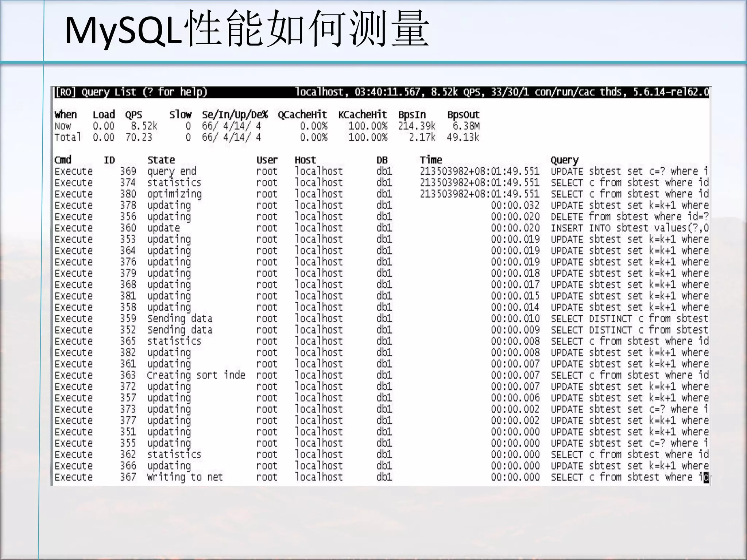This screenshot has height=560, width=747.
Task: Click the "Load" column header
Action: (104, 115)
